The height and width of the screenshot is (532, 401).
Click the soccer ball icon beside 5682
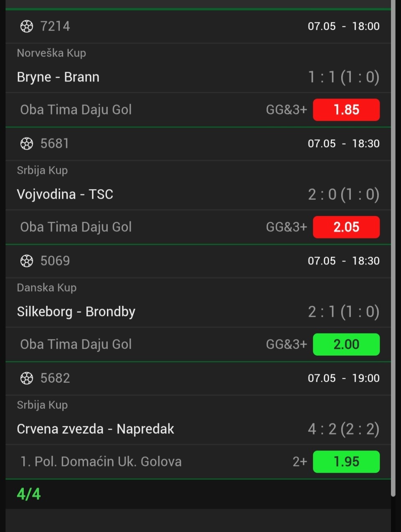click(27, 378)
